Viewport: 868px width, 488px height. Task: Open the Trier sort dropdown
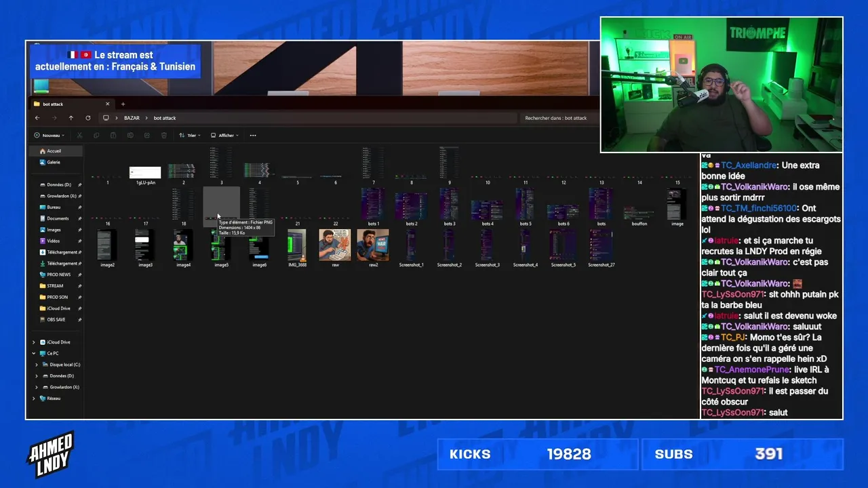click(190, 136)
